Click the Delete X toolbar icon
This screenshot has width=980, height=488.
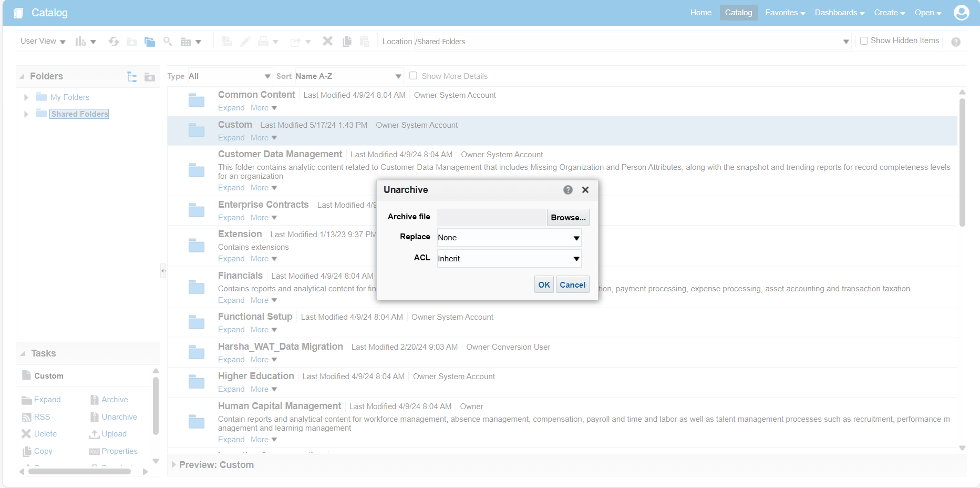328,41
